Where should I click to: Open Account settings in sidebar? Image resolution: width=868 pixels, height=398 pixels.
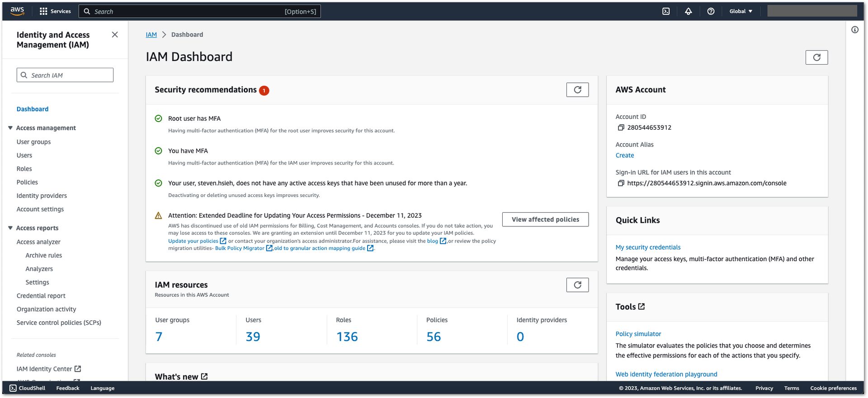(40, 209)
